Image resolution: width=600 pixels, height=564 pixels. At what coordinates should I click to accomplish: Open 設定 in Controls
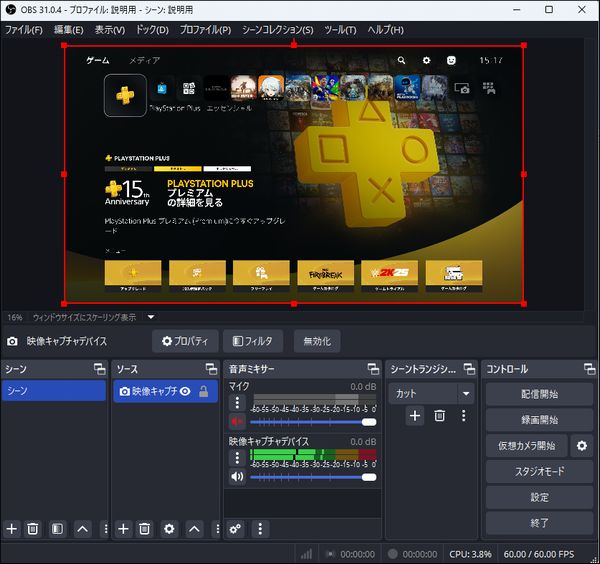[x=539, y=497]
